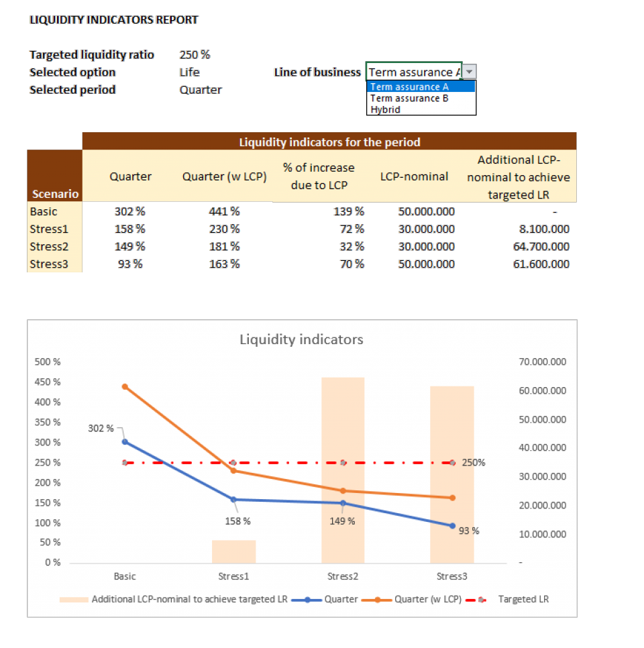Click the 93 % data label at Stress3
The width and height of the screenshot is (644, 648).
tap(469, 531)
